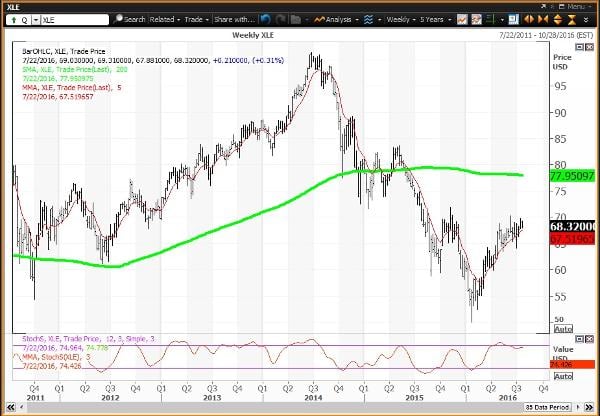Viewport: 600px width, 416px height.
Task: Open the Weekly interval dropdown
Action: [401, 19]
